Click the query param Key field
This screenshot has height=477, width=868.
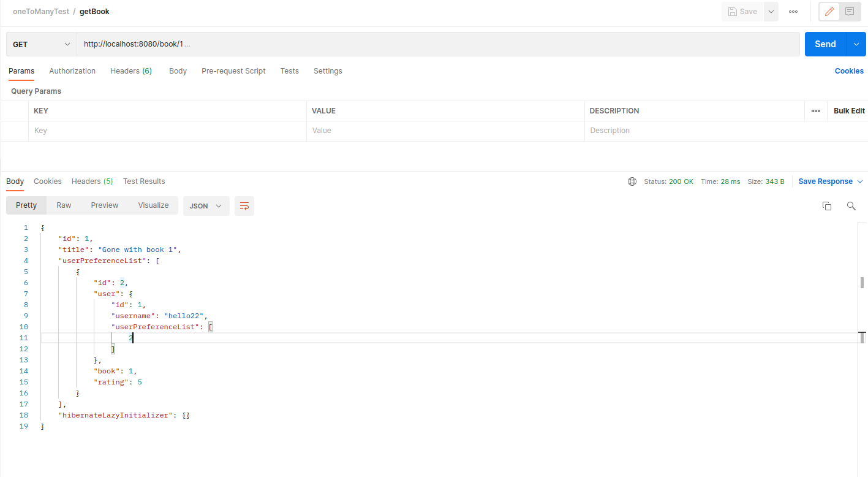click(167, 131)
